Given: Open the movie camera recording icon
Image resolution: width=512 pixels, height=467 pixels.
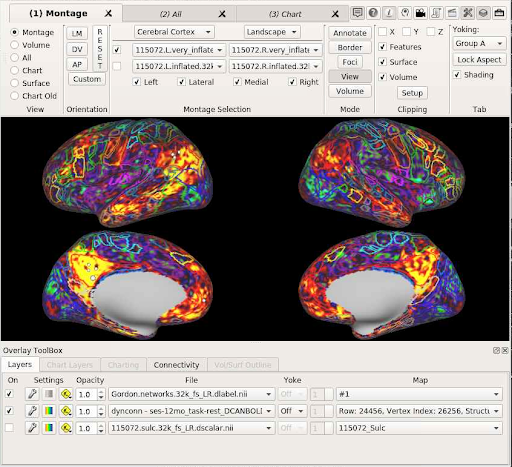Looking at the screenshot, I should click(x=420, y=13).
